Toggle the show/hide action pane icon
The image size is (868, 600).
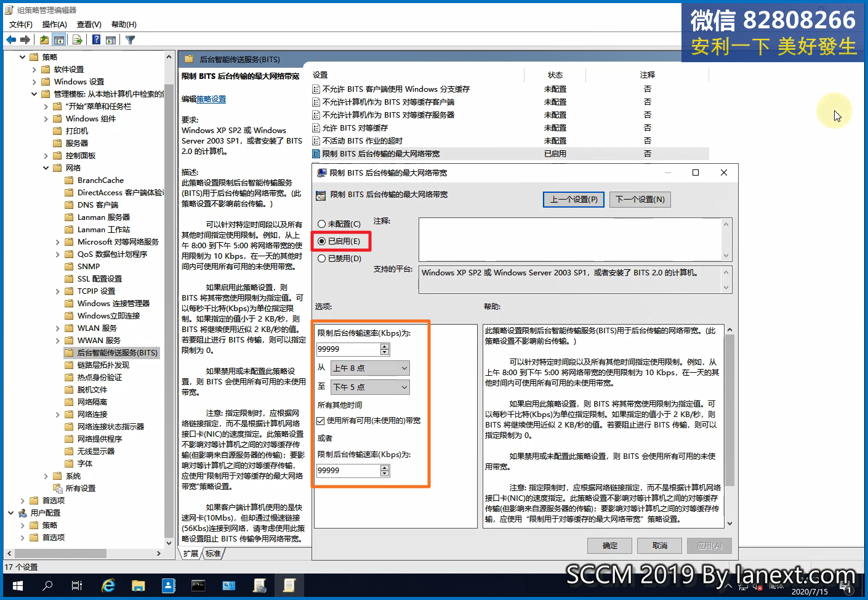[x=111, y=40]
